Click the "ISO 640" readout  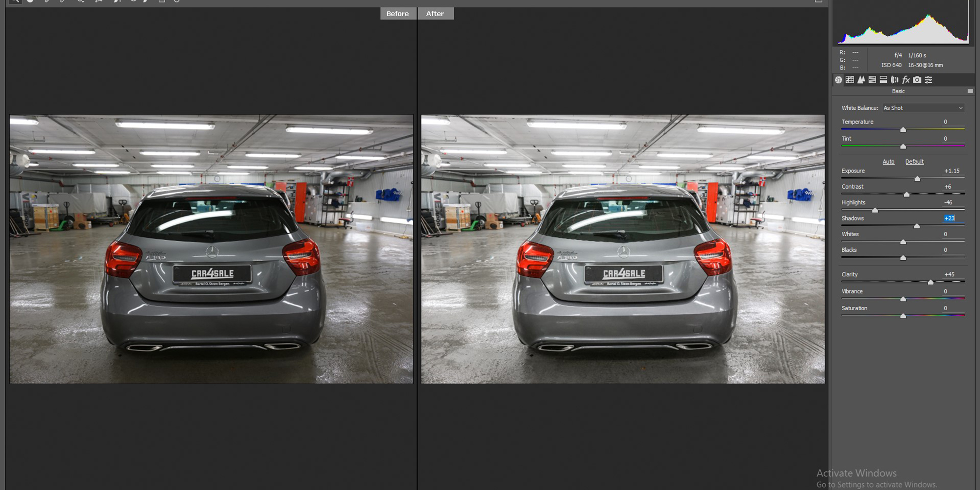891,65
